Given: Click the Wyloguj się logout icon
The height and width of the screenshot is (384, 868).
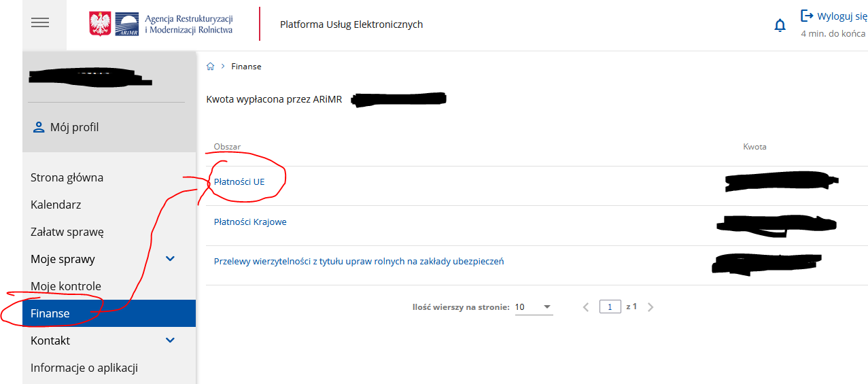Looking at the screenshot, I should pos(808,16).
